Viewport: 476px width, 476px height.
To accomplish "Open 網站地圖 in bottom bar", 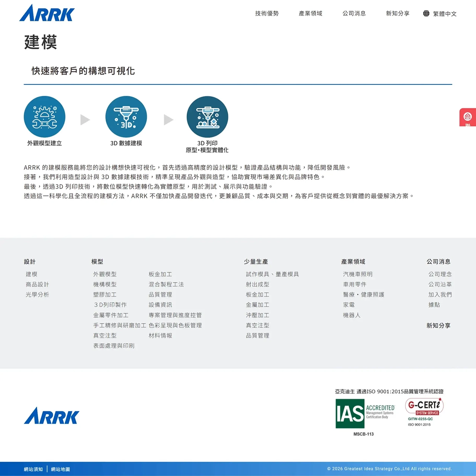I will 61,469.
